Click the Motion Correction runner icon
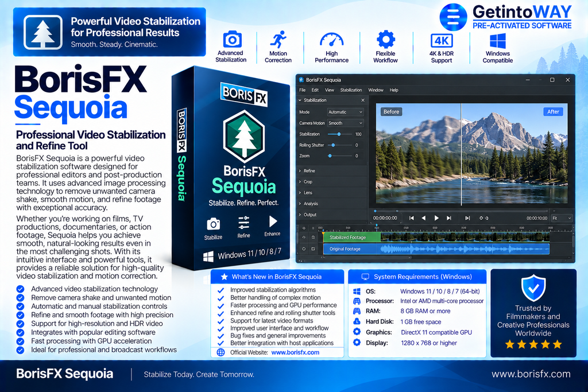The width and height of the screenshot is (588, 392). (x=278, y=40)
